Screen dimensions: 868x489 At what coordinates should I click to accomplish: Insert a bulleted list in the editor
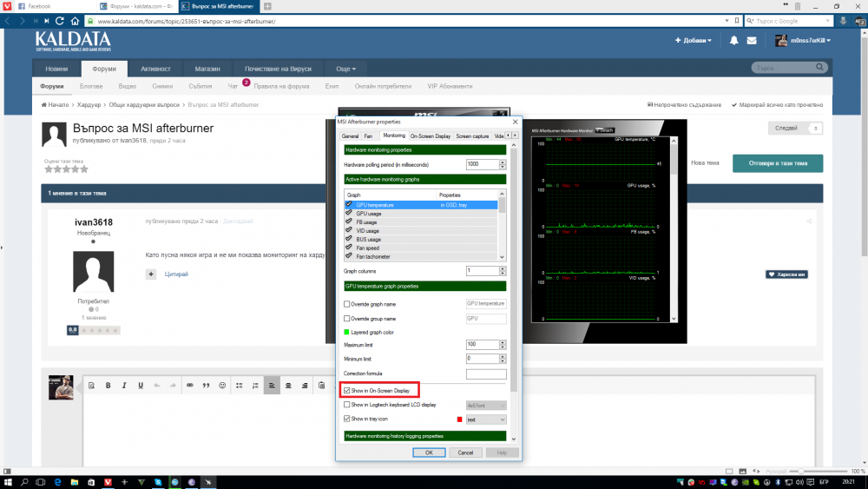click(x=240, y=386)
